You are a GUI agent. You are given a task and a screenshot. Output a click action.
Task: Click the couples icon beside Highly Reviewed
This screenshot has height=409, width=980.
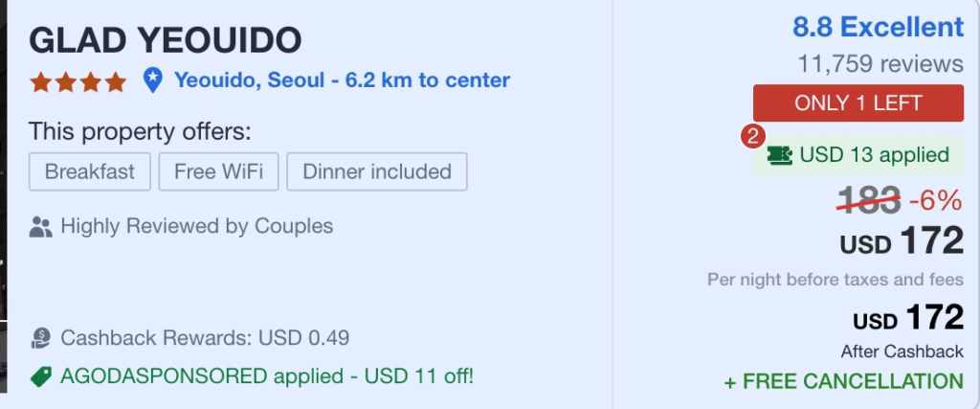(40, 227)
